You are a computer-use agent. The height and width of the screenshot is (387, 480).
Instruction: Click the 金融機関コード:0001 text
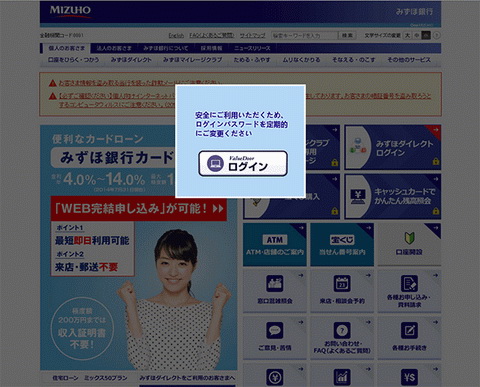tap(62, 35)
